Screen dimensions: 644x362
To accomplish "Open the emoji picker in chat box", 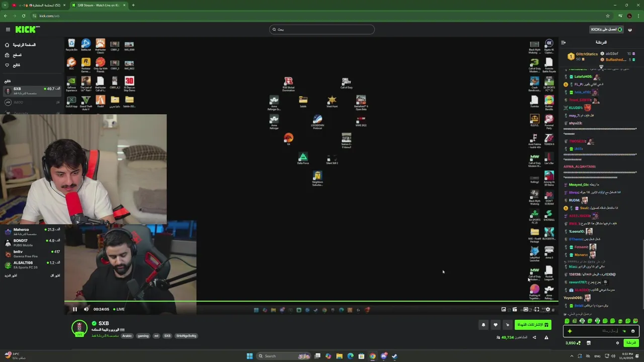I will pyautogui.click(x=633, y=331).
